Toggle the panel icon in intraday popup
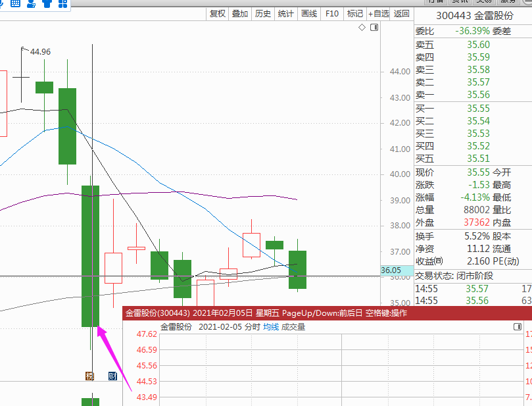 coord(518,326)
